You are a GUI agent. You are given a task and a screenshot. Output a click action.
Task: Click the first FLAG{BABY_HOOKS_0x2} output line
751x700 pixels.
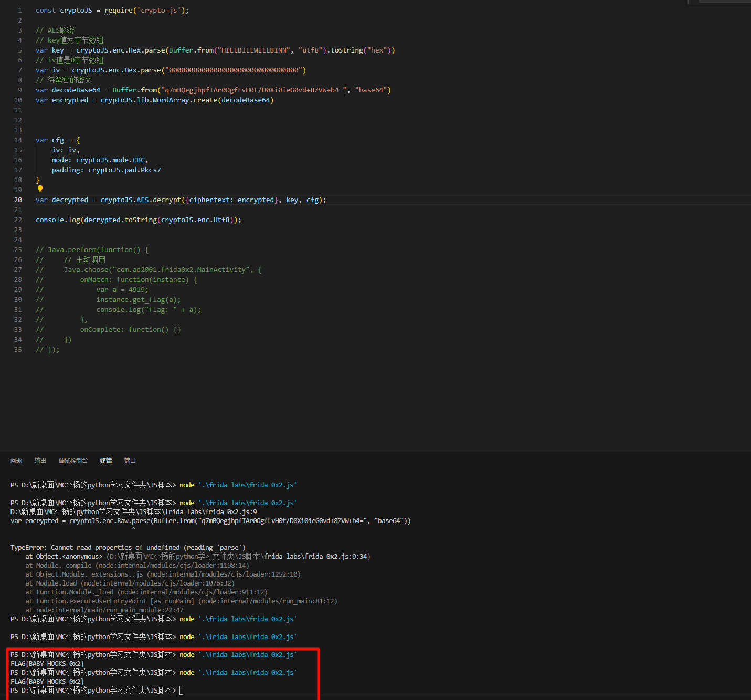pos(47,664)
